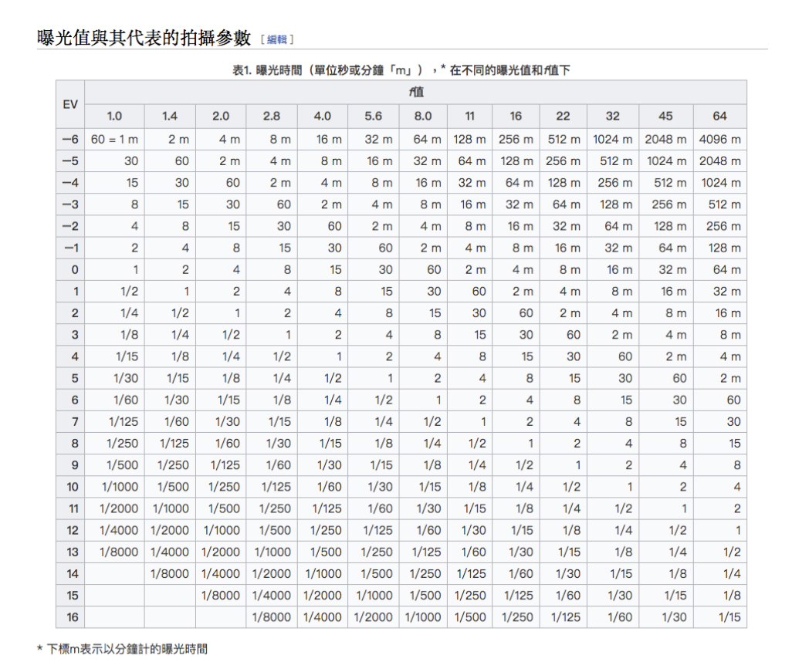Click the 編輯 link beside the section heading

(x=277, y=39)
